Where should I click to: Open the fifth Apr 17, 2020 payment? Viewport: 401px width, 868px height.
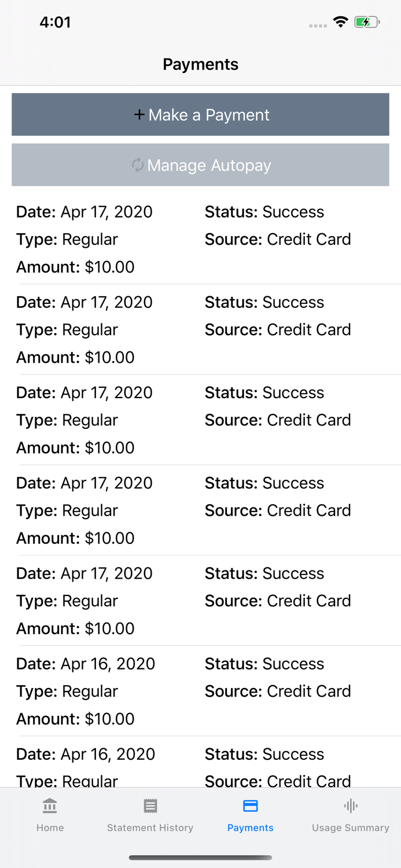(200, 601)
